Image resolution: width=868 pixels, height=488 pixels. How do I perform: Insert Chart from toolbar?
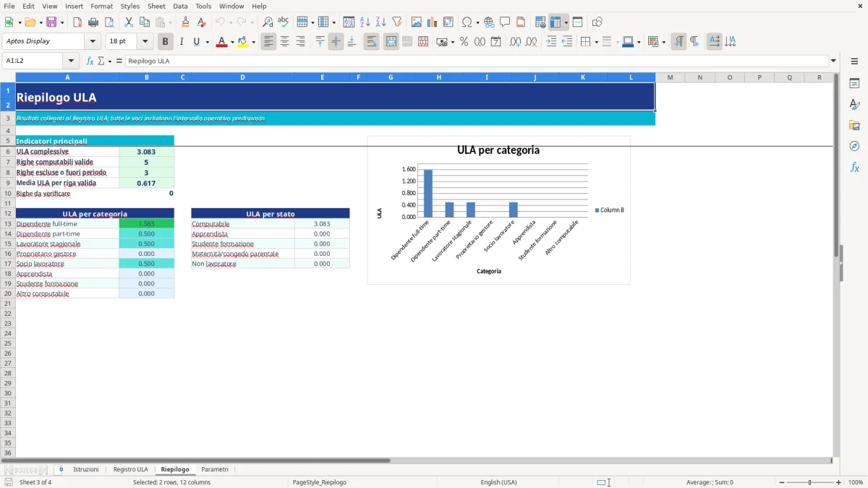[433, 22]
